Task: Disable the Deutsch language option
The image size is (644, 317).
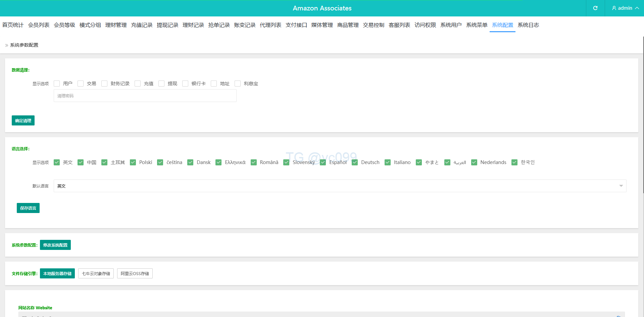Action: (355, 162)
